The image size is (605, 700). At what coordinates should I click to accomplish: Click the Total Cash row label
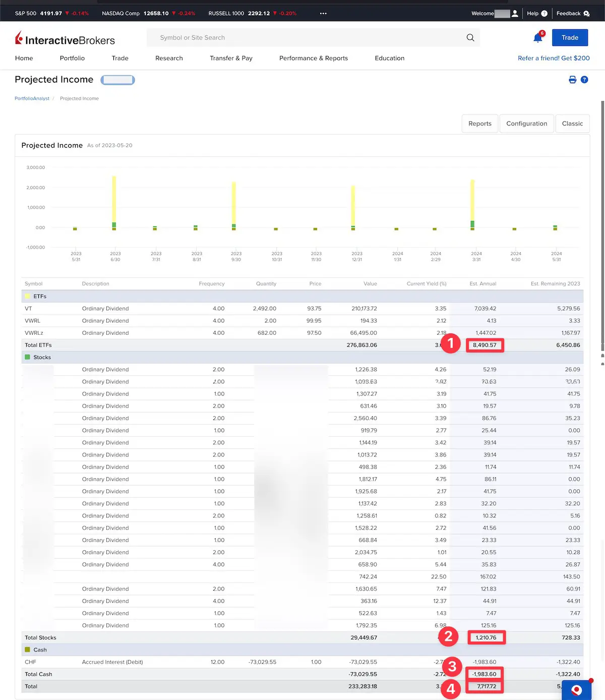click(38, 674)
